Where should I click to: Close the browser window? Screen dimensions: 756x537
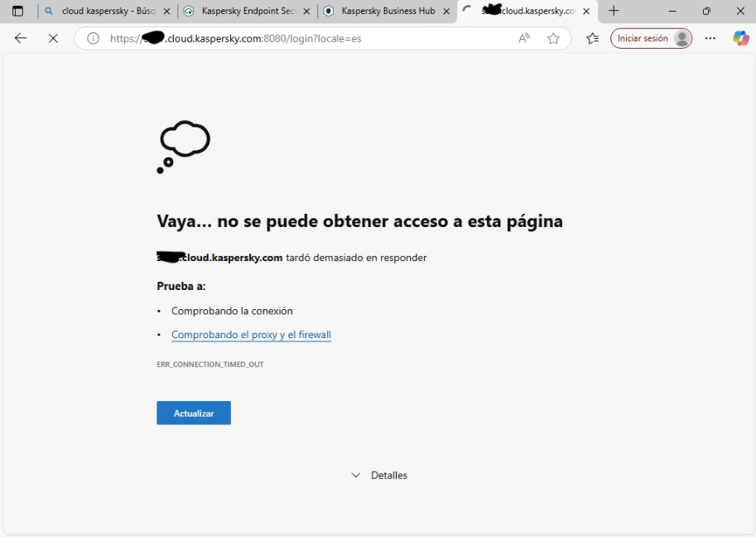740,11
